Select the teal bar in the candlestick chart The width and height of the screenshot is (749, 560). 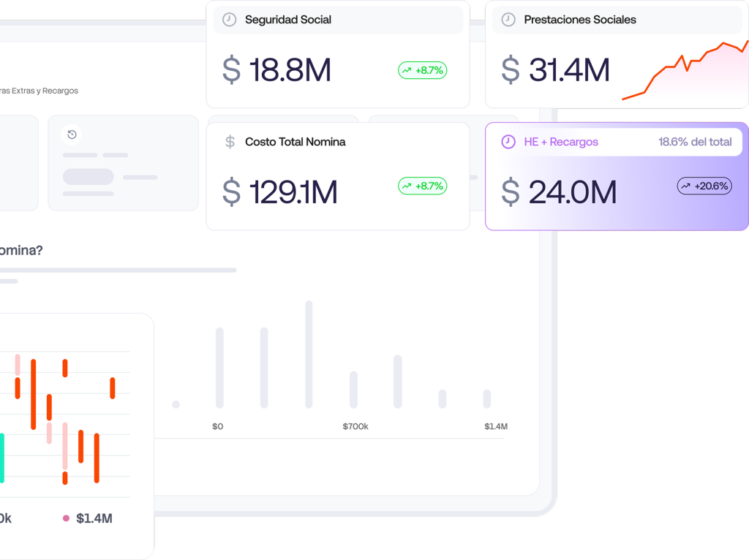coord(1,458)
